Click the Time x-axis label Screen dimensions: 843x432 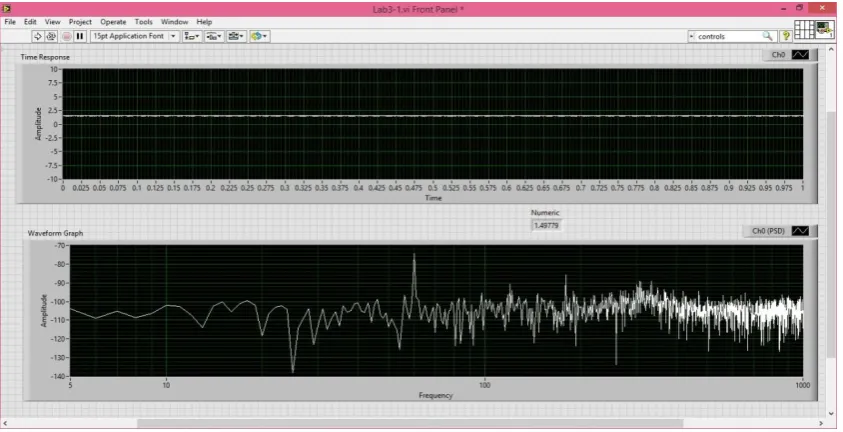click(433, 198)
